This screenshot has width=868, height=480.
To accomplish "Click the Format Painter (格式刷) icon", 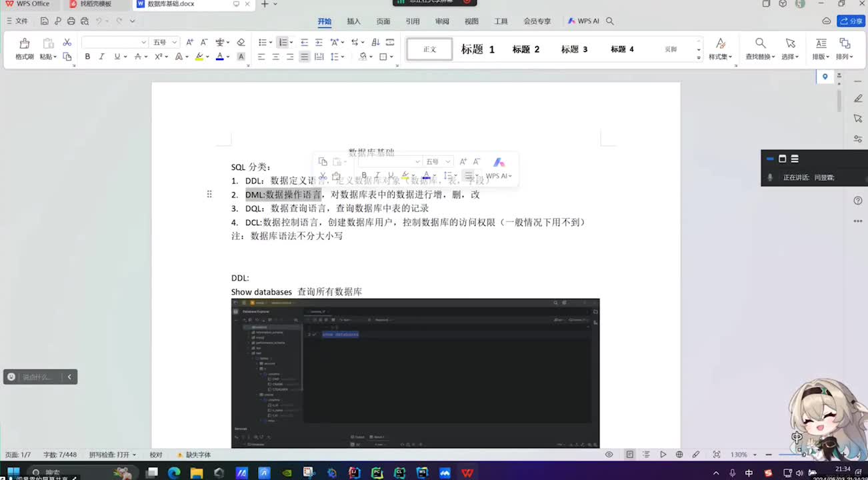I will 25,49.
